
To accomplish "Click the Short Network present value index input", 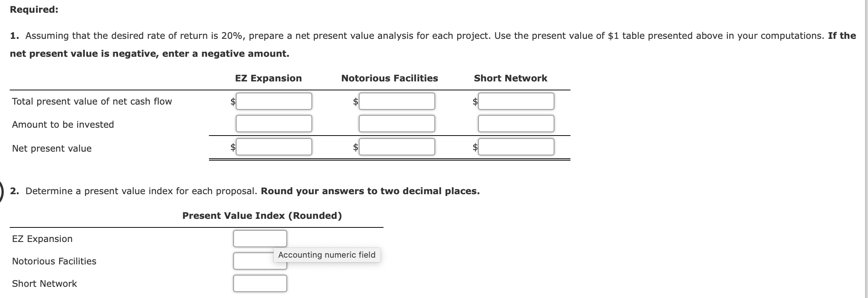I will (x=260, y=283).
